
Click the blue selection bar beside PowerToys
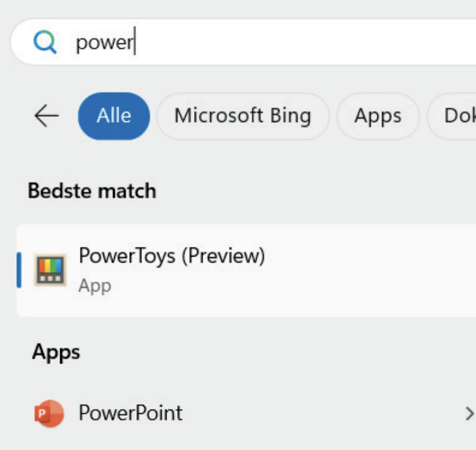pyautogui.click(x=19, y=271)
